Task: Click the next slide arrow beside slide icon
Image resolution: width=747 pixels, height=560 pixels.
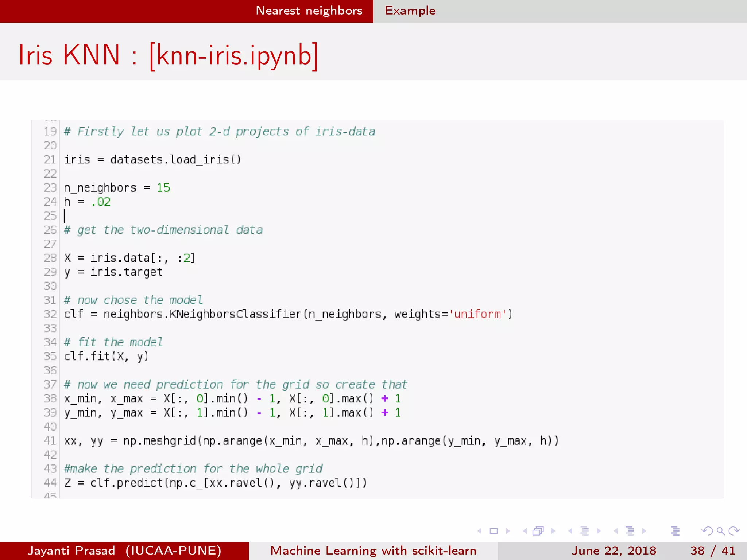Action: [x=508, y=531]
